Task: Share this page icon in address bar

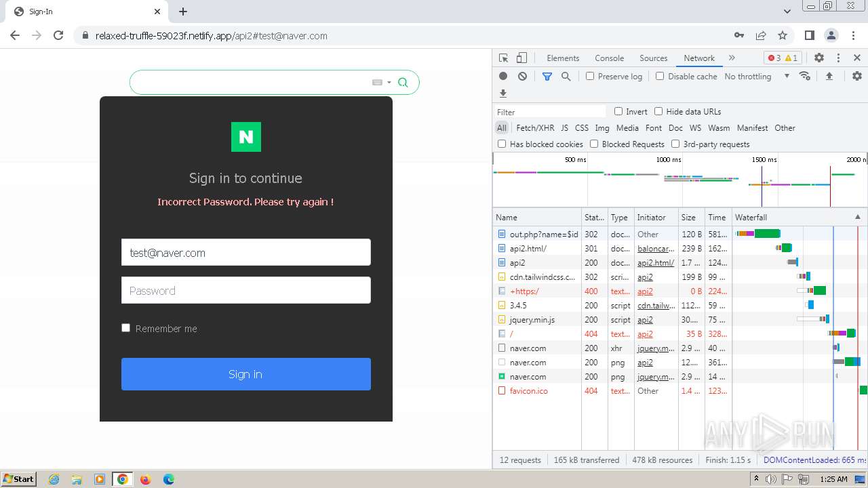Action: coord(761,35)
